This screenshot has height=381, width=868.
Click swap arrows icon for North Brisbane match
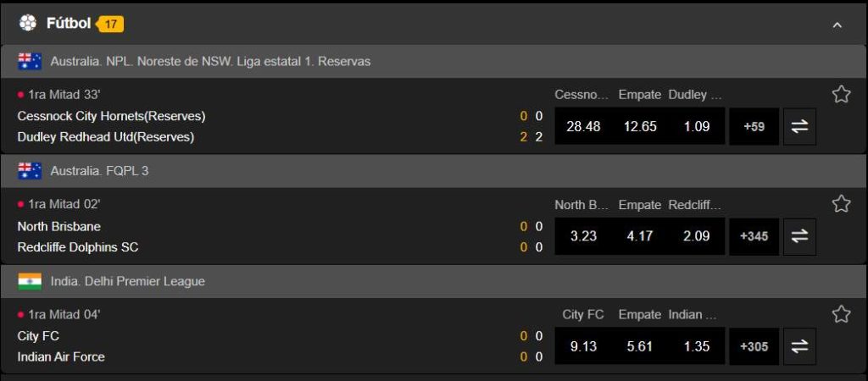tap(799, 236)
